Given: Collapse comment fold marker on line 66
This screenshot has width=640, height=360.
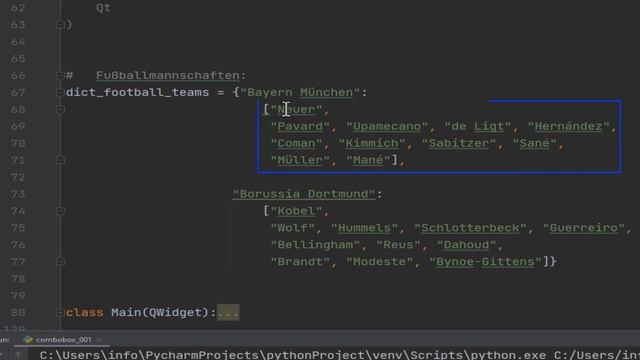Looking at the screenshot, I should (x=60, y=76).
